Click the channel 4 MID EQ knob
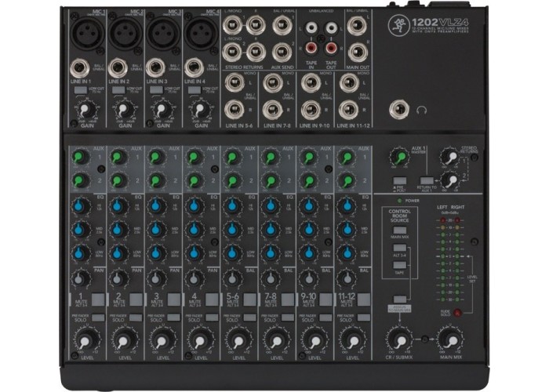Screen dimensions: 549x392 coord(194,230)
